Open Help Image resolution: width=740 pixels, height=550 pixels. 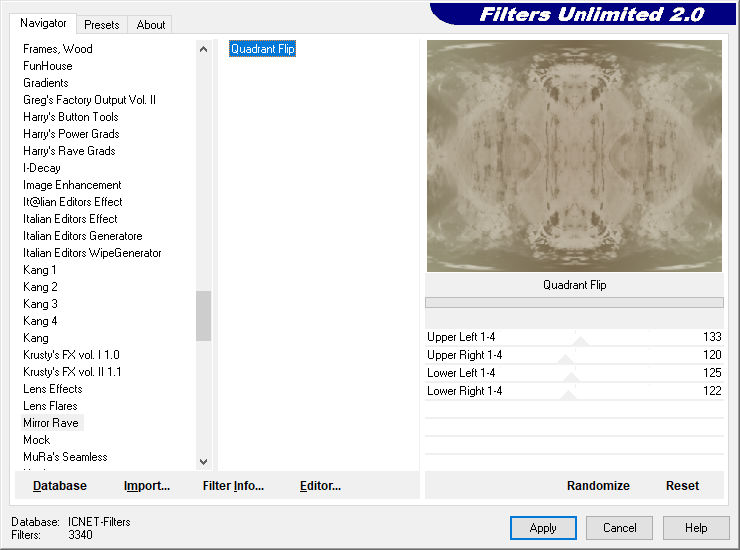point(696,528)
